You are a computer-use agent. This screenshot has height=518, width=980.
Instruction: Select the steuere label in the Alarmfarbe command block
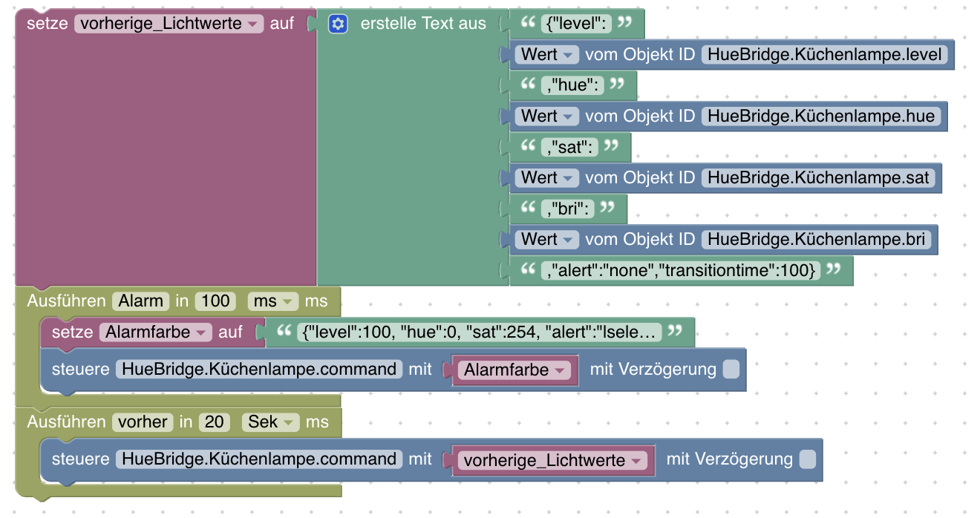(80, 370)
